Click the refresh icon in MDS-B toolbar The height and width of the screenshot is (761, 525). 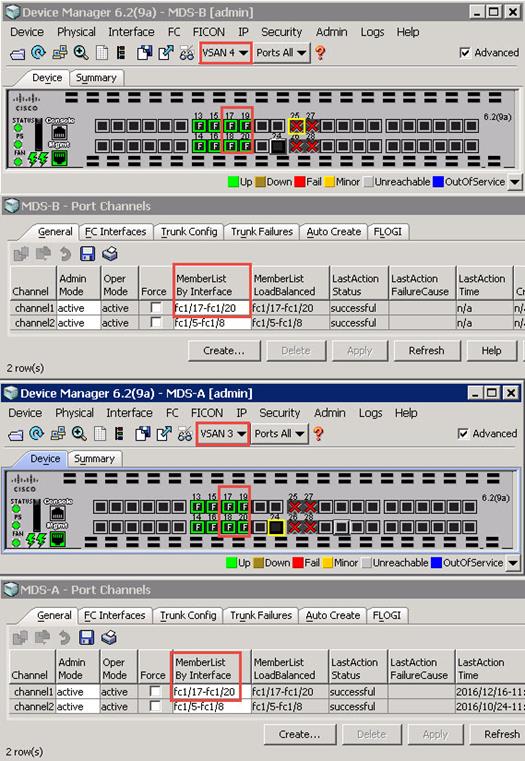click(x=38, y=52)
